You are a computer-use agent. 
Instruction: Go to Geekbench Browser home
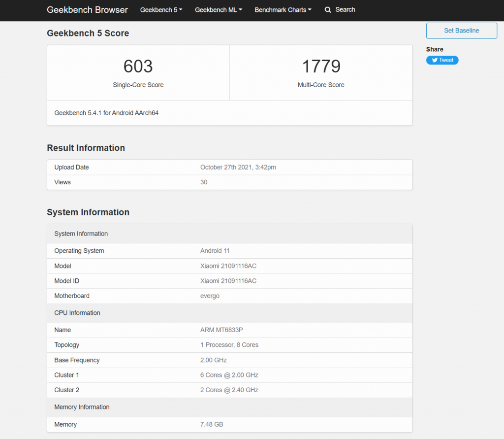coord(87,10)
